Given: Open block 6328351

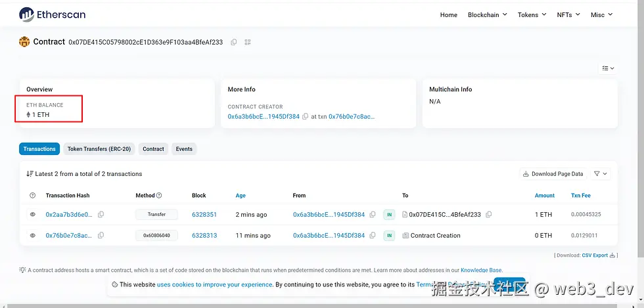Looking at the screenshot, I should pos(204,214).
